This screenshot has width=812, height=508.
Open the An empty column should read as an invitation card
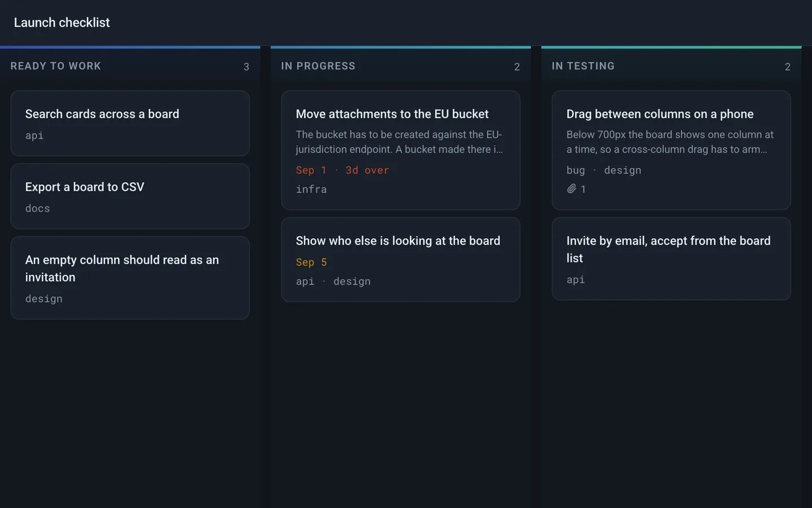pos(130,278)
